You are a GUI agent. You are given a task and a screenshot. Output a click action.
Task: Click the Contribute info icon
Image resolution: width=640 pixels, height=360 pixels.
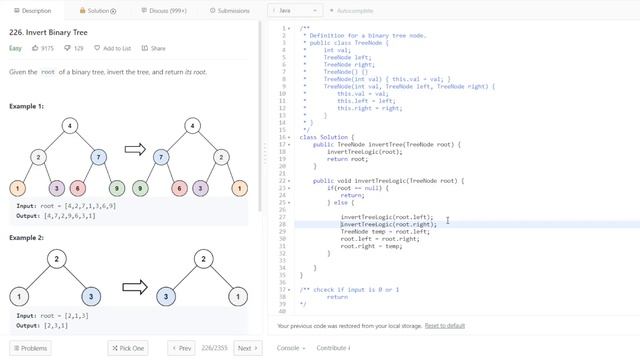(349, 348)
